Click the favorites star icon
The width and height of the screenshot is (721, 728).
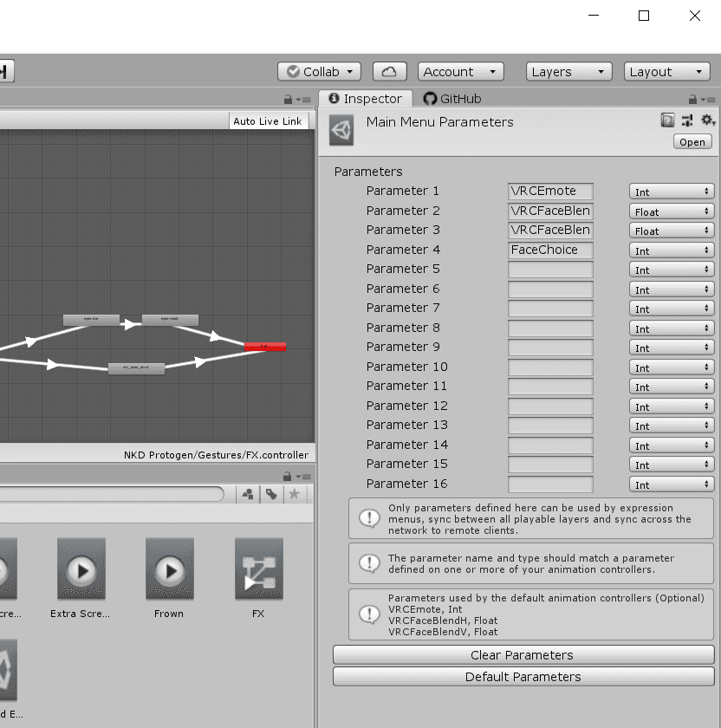coord(294,494)
